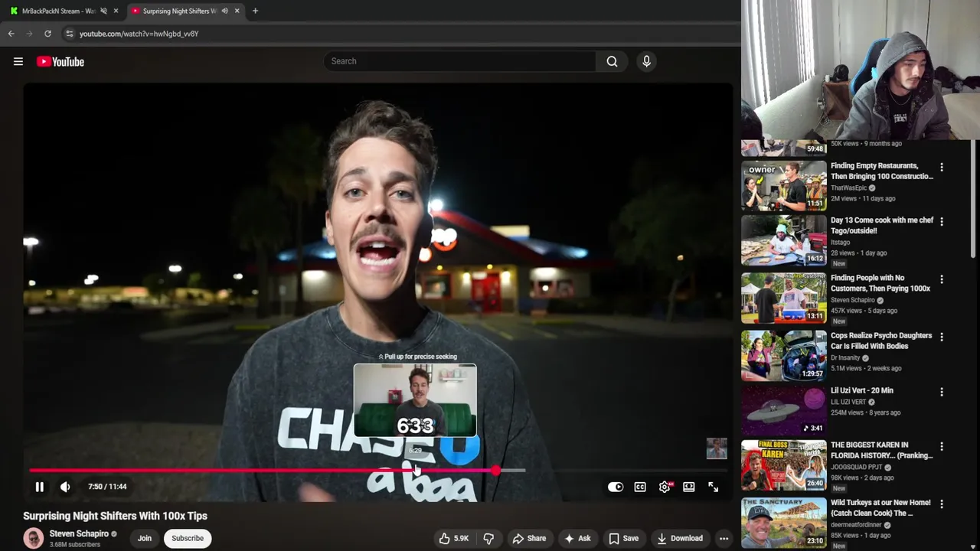The height and width of the screenshot is (551, 980).
Task: Click the channel watermark in video corner
Action: point(717,448)
